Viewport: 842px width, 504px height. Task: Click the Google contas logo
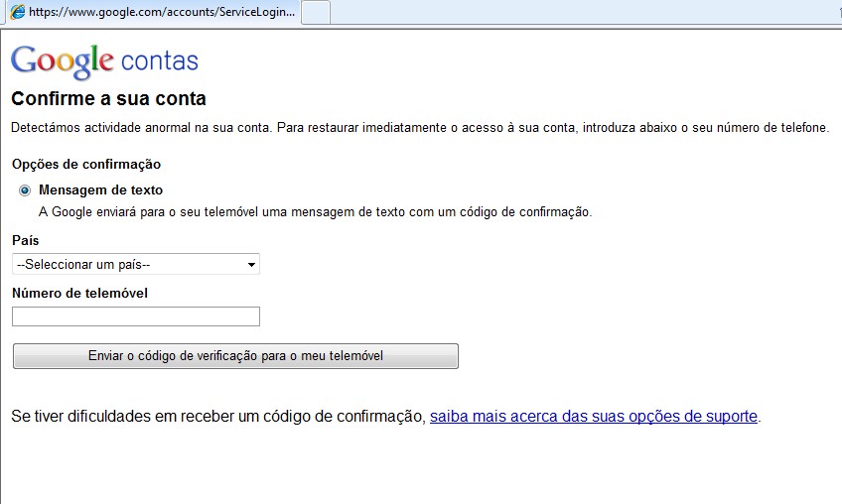coord(104,62)
